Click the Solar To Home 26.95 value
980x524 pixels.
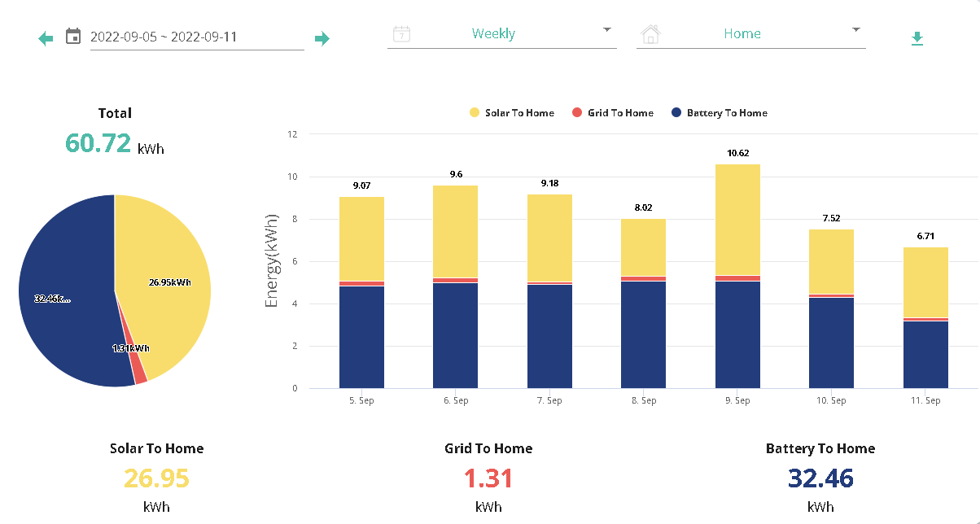[157, 478]
